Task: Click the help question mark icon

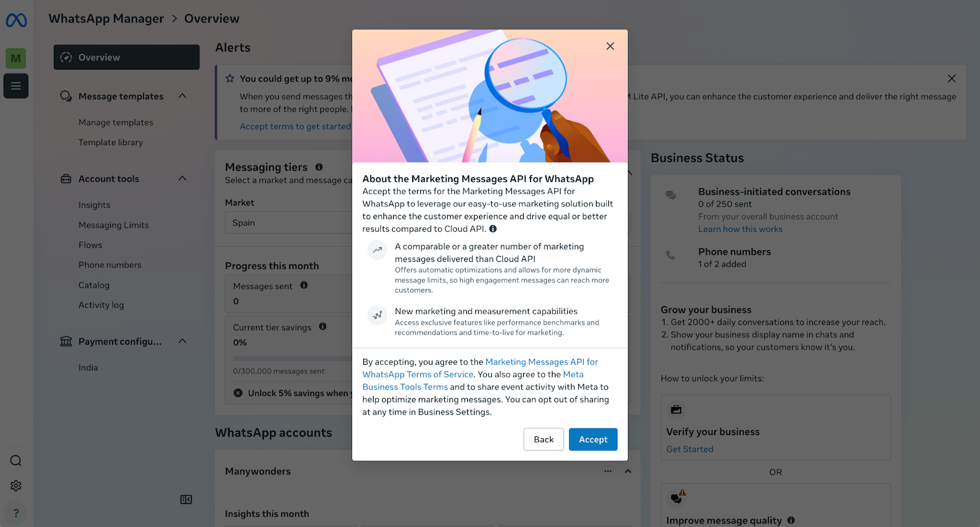Action: [16, 513]
